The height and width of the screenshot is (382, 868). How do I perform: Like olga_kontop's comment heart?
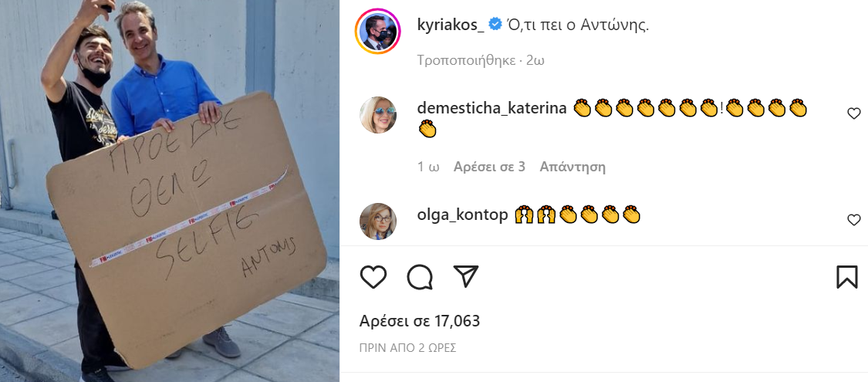(854, 220)
